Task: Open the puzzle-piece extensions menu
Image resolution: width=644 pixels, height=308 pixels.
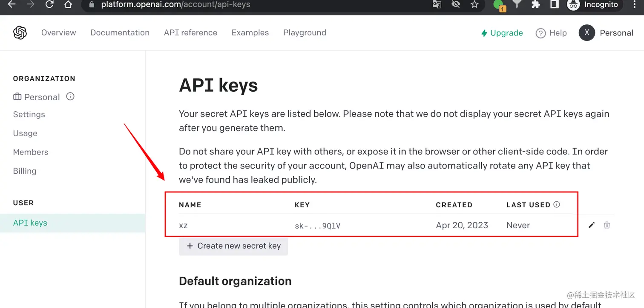Action: pyautogui.click(x=536, y=5)
